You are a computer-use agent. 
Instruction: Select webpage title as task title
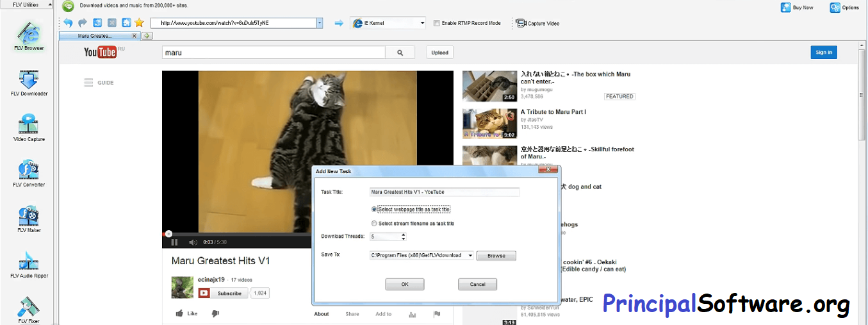click(375, 209)
